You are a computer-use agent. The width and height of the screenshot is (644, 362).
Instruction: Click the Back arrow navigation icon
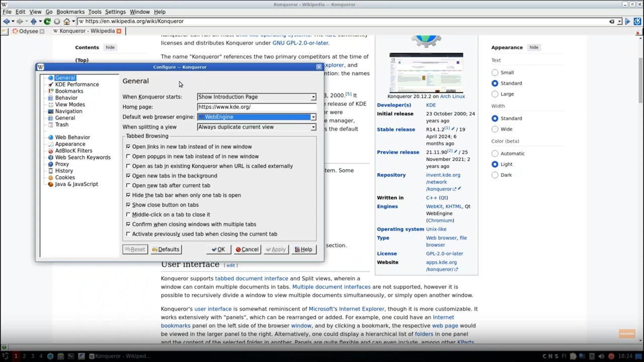click(x=7, y=21)
